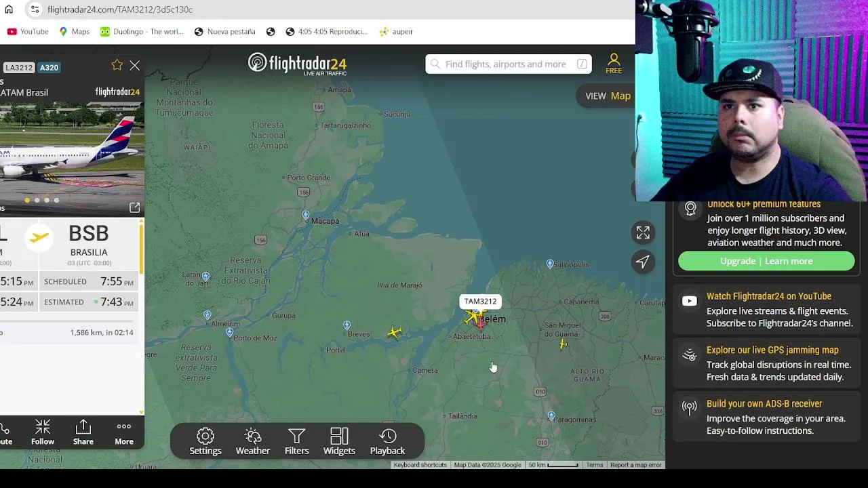
Task: Favorite flight LA3212 with star icon
Action: pyautogui.click(x=117, y=65)
